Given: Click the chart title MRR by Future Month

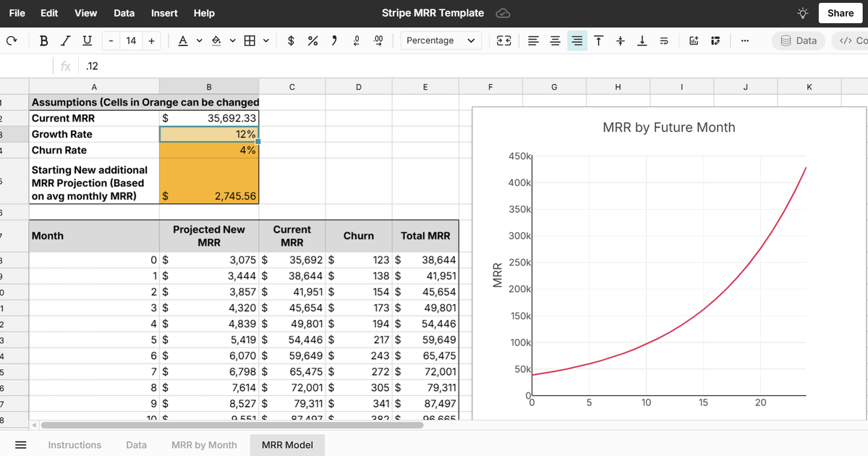Looking at the screenshot, I should [x=669, y=127].
